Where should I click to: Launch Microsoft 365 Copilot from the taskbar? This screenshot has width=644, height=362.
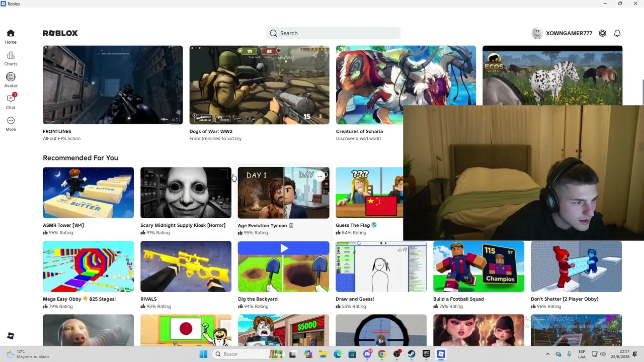point(308,354)
